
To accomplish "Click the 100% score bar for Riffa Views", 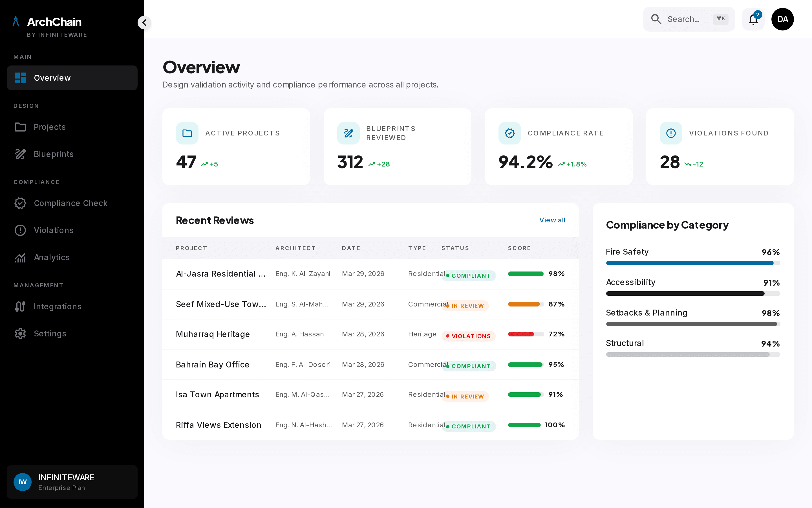I will coord(524,425).
